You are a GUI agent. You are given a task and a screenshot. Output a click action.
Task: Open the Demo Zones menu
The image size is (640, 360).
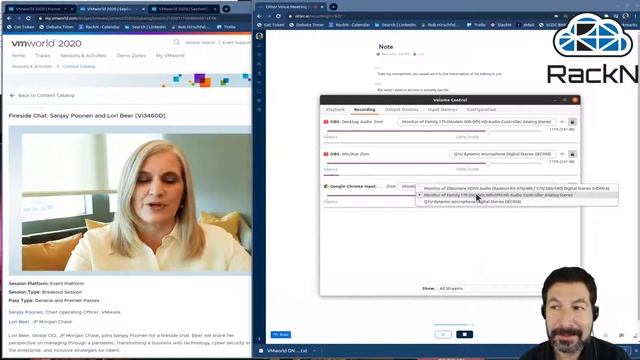point(131,56)
